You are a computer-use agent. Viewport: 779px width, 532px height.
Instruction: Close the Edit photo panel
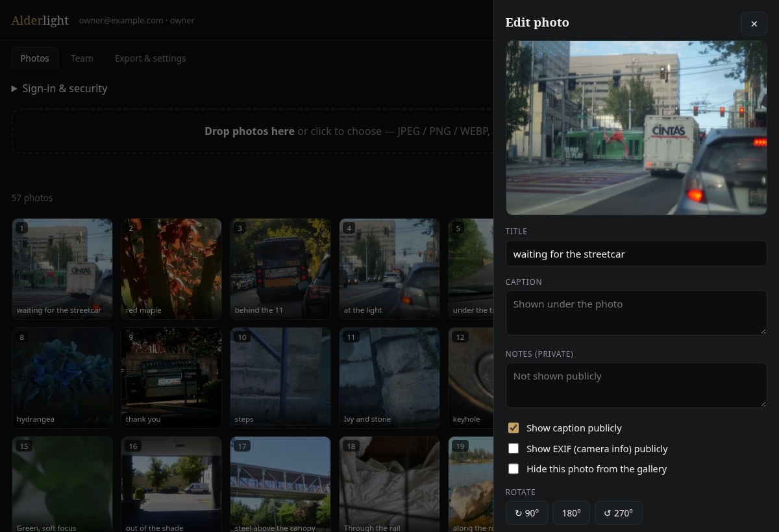click(x=754, y=23)
